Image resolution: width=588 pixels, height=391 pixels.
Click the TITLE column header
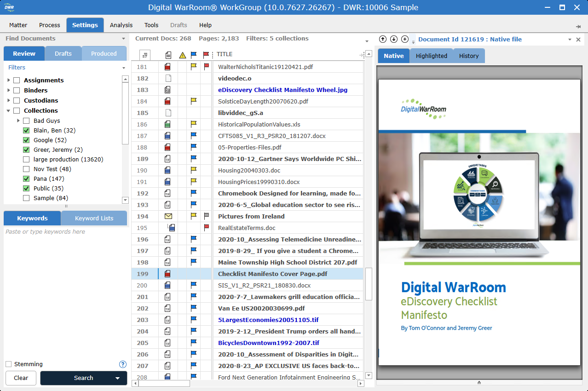coord(225,54)
